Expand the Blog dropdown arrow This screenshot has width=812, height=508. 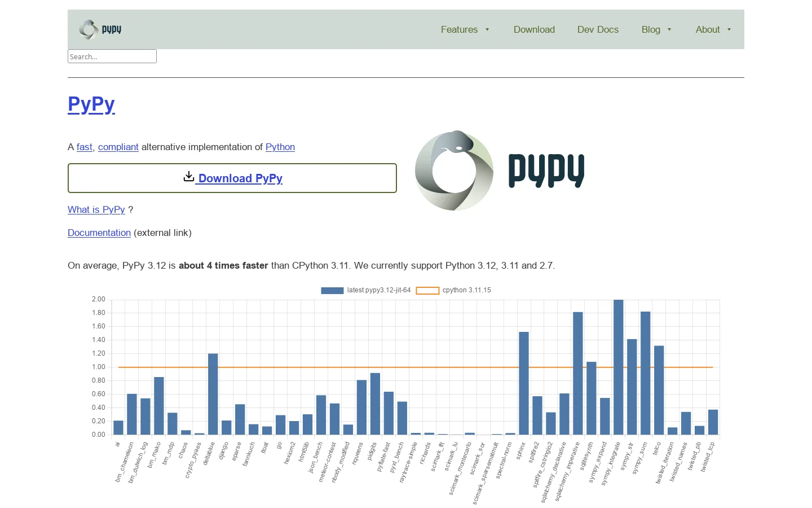pos(669,30)
